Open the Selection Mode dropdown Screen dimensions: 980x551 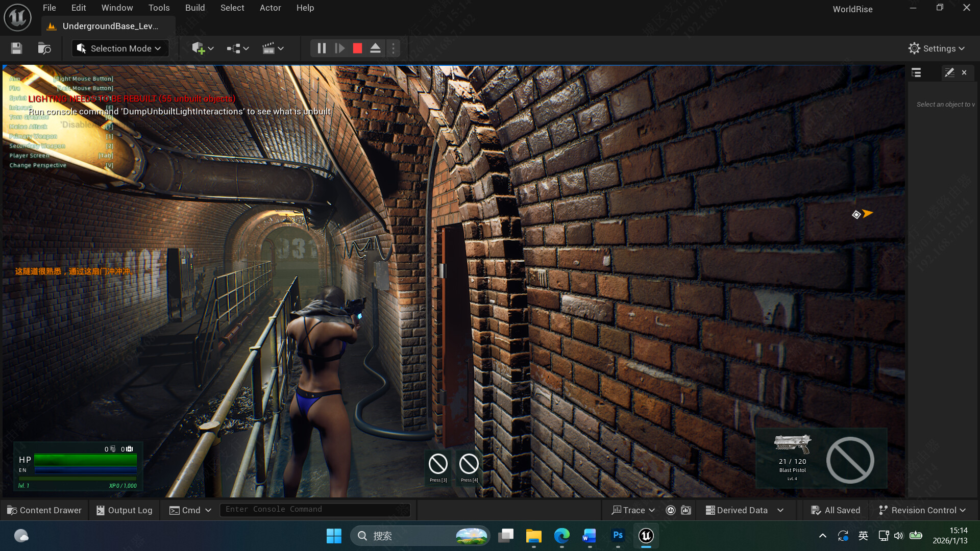(x=119, y=48)
